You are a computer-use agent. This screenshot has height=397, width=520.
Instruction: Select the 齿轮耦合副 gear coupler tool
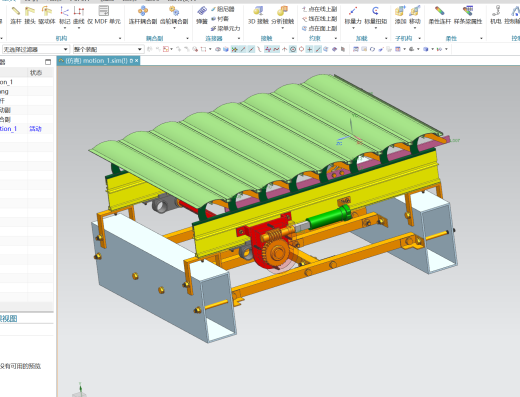[x=174, y=15]
